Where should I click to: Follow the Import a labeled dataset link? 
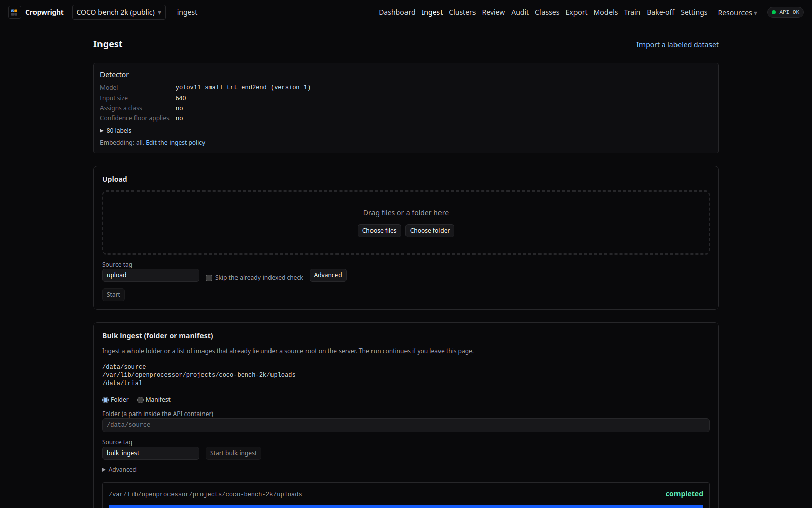[677, 45]
